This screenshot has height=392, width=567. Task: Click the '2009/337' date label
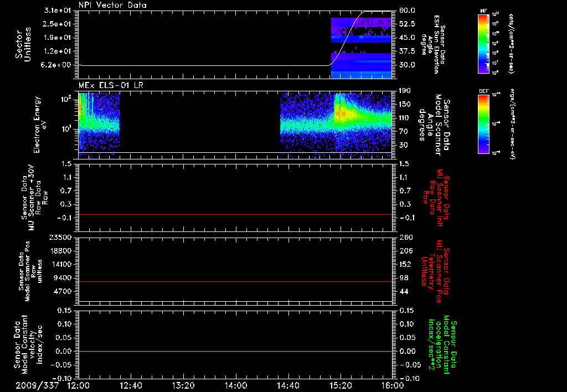point(37,385)
